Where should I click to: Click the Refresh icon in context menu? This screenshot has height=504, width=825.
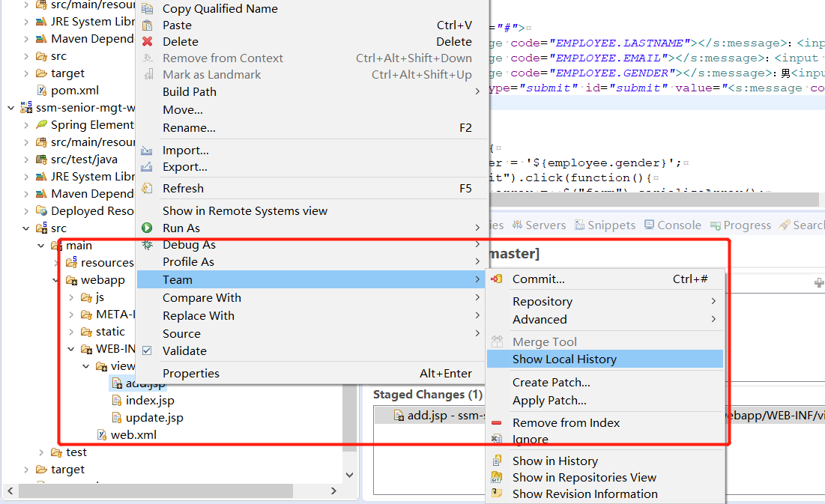[x=148, y=189]
